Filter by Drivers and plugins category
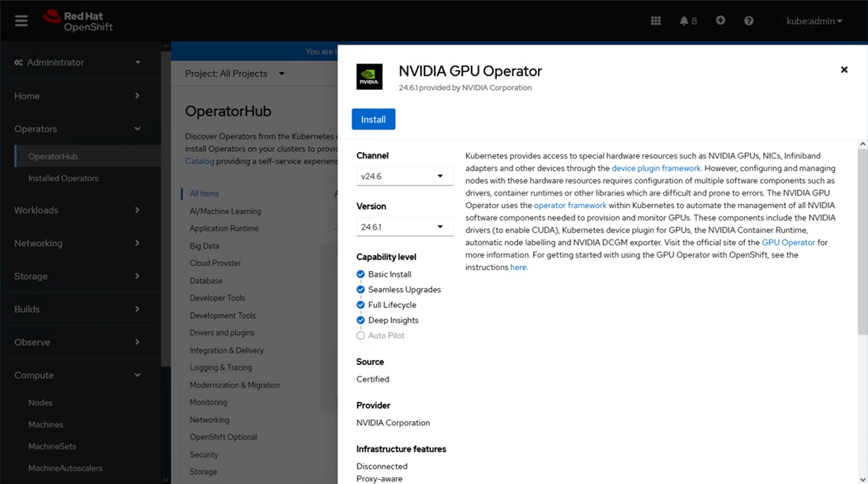The width and height of the screenshot is (868, 484). (x=222, y=333)
